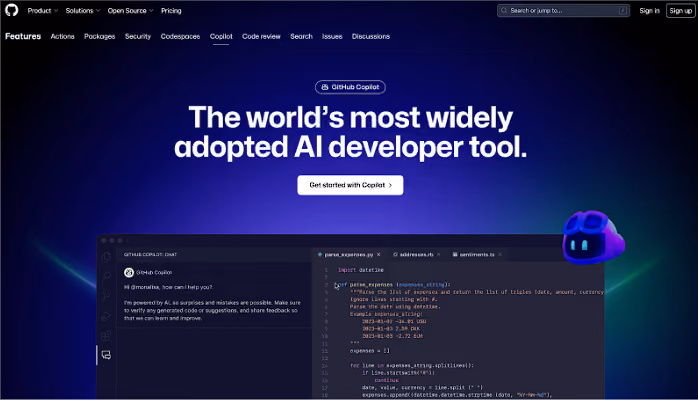This screenshot has width=698, height=400.
Task: Click the arrow in Get started button
Action: pos(390,185)
